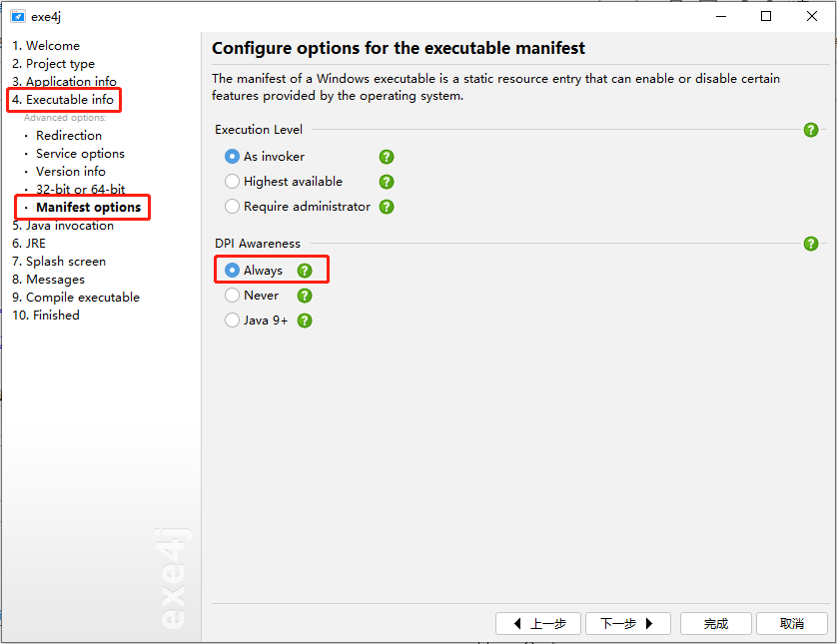
Task: Click the help icon beside Highest available
Action: click(387, 182)
